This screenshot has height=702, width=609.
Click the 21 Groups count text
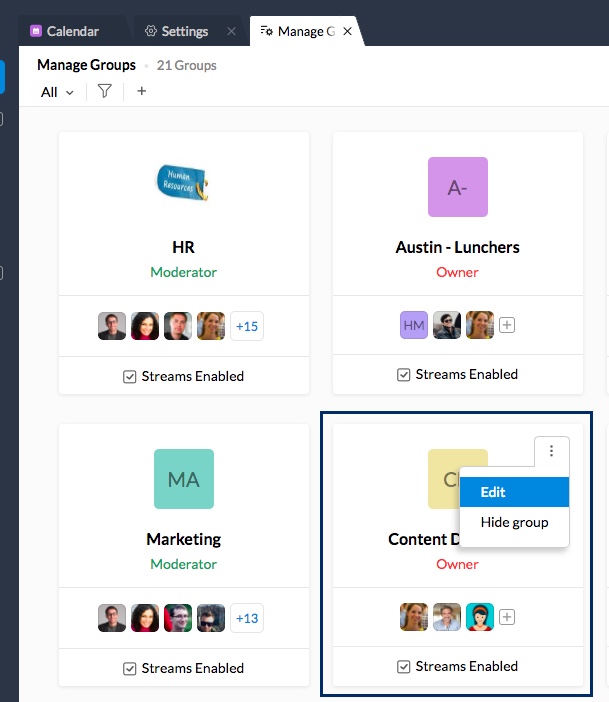point(187,65)
